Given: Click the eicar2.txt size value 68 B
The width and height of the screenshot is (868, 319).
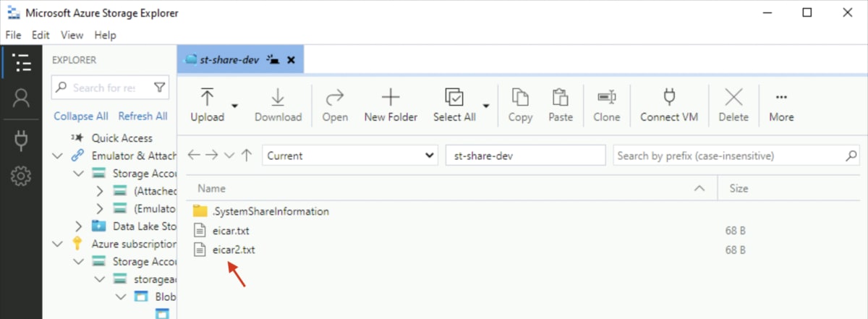Looking at the screenshot, I should 736,250.
